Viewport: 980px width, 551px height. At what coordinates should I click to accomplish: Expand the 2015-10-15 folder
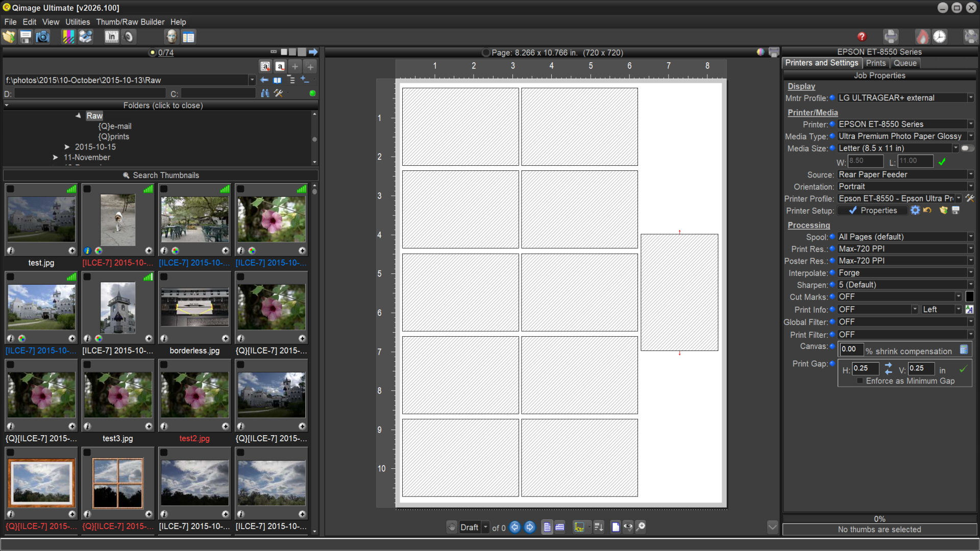(x=67, y=147)
